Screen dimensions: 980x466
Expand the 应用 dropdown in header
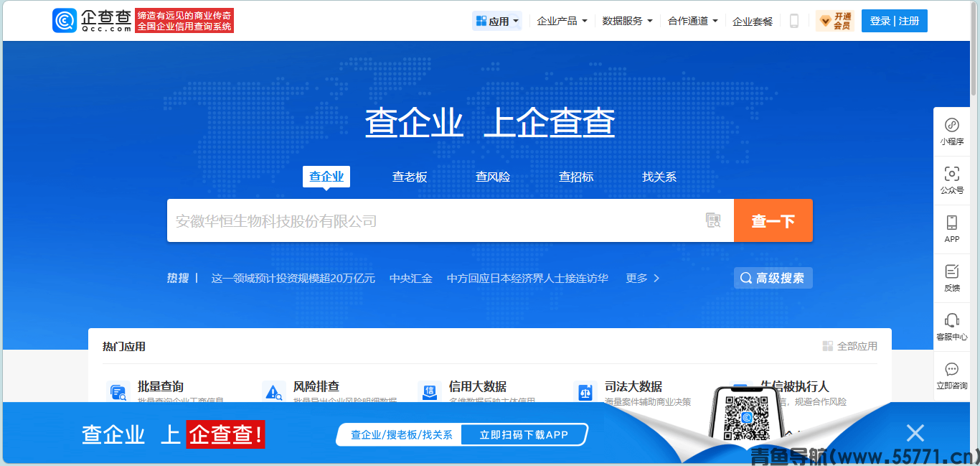pos(497,21)
